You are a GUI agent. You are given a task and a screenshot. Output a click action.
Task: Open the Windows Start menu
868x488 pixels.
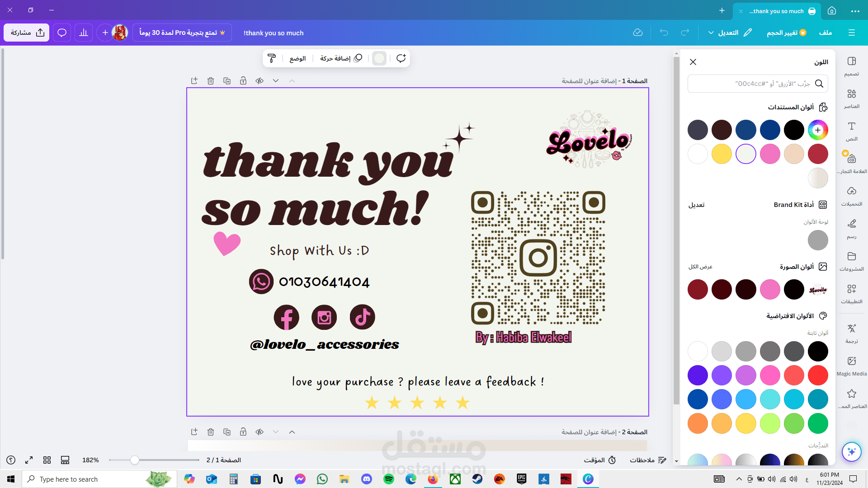pos(11,479)
